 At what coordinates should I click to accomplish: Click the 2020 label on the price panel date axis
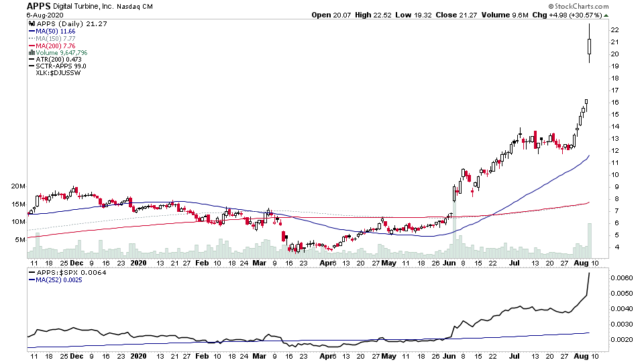click(x=138, y=263)
